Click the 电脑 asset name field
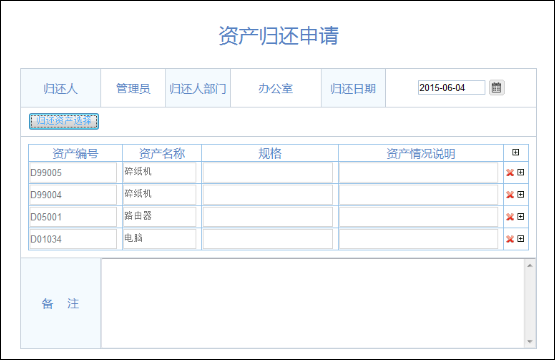Screen dimensions: 556x361 [160, 239]
